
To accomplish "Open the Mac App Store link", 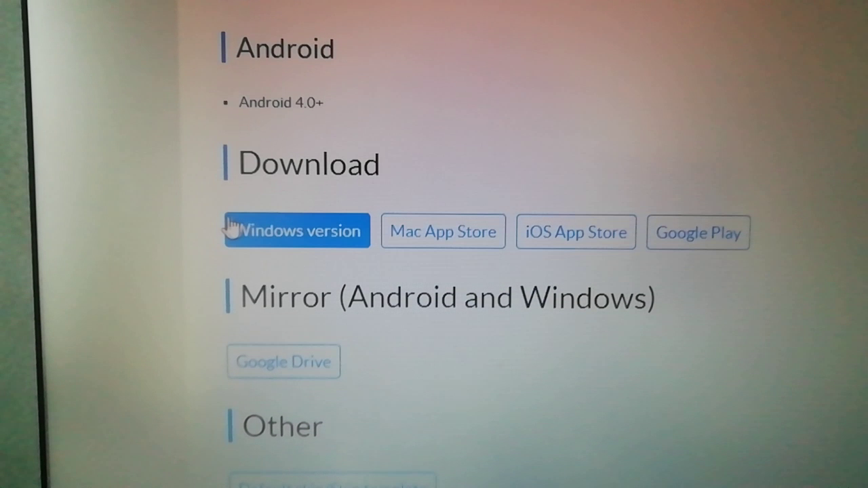I will click(443, 231).
